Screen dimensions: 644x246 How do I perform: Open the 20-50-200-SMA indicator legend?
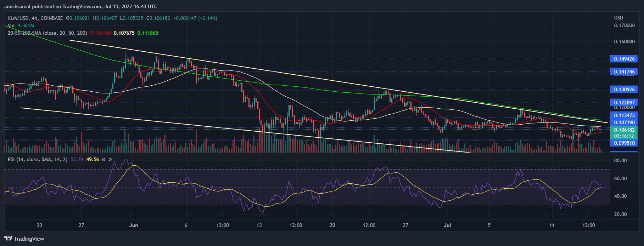[47, 33]
